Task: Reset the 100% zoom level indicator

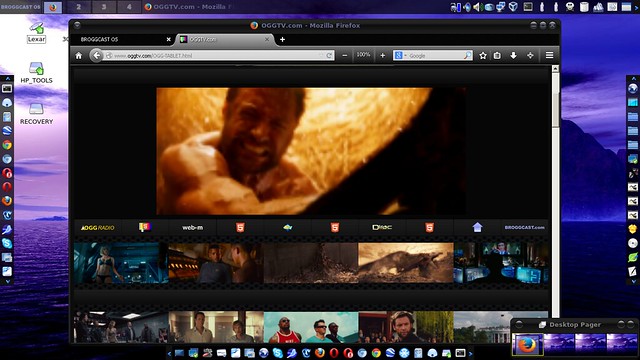Action: 363,55
